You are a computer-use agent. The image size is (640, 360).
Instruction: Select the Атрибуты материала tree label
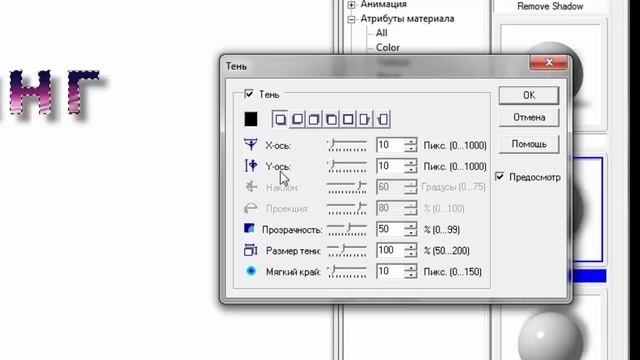point(407,19)
